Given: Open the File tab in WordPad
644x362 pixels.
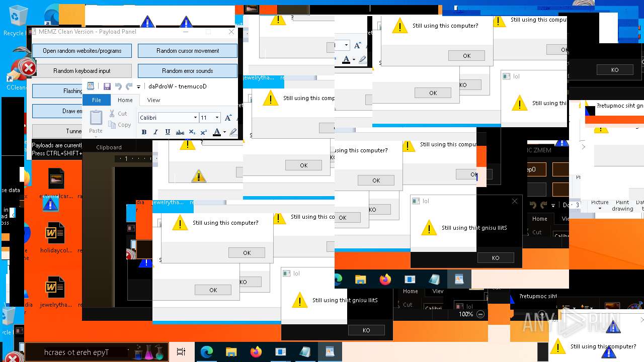Looking at the screenshot, I should (x=97, y=100).
